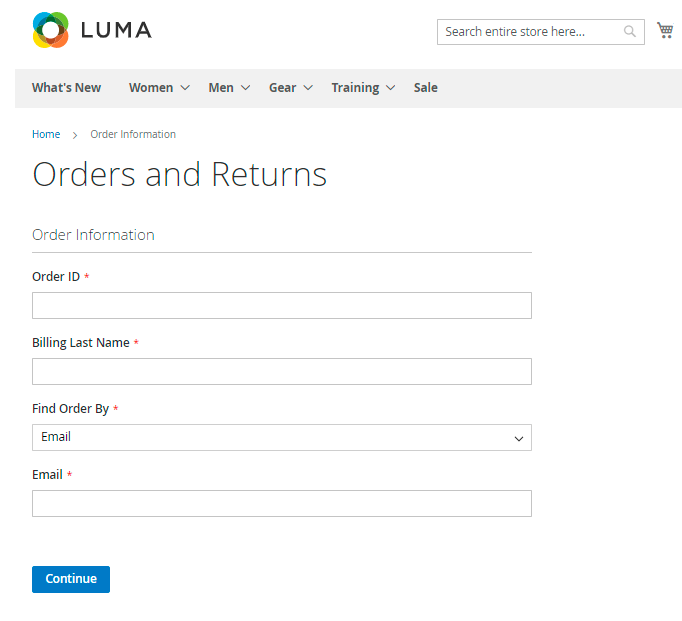This screenshot has height=621, width=682.
Task: Expand the Training menu chevron
Action: [390, 88]
